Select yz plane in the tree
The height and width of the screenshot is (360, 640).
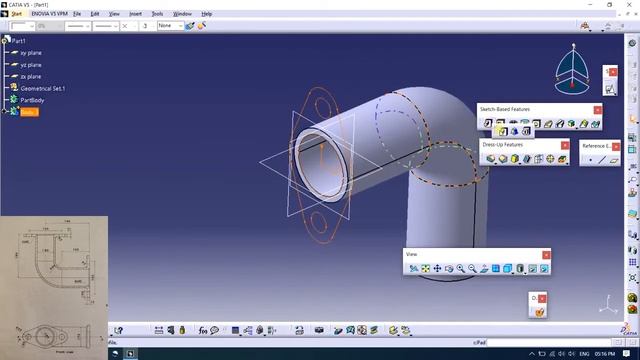pyautogui.click(x=31, y=65)
